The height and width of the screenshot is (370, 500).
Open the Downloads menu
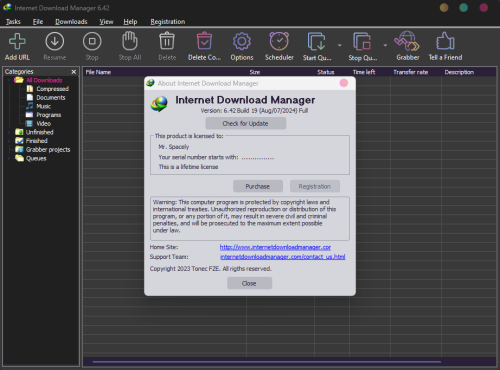[x=71, y=22]
